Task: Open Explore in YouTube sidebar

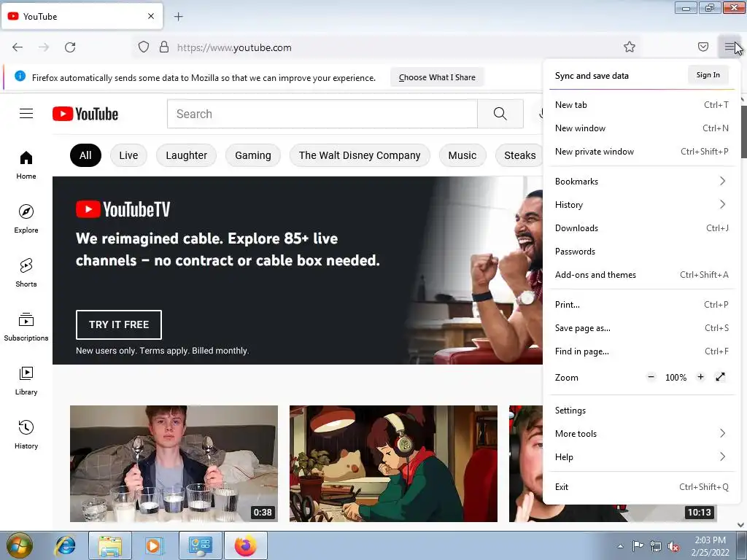Action: point(26,219)
